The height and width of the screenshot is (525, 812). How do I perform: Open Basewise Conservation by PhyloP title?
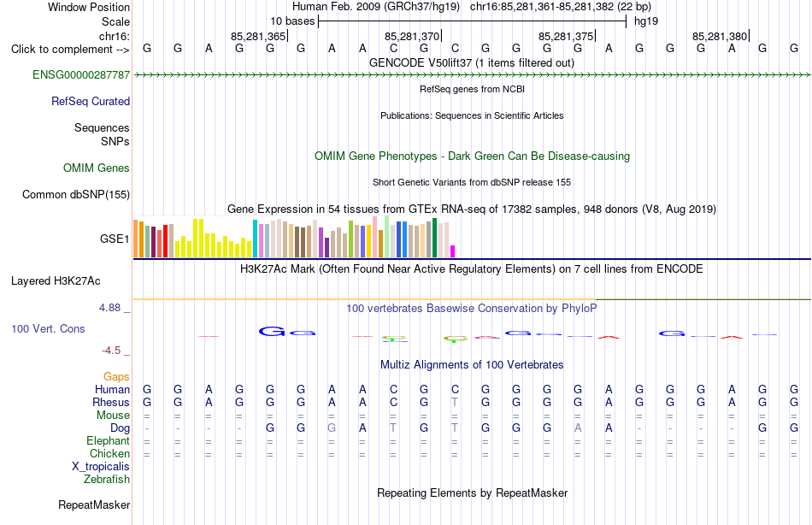point(471,309)
